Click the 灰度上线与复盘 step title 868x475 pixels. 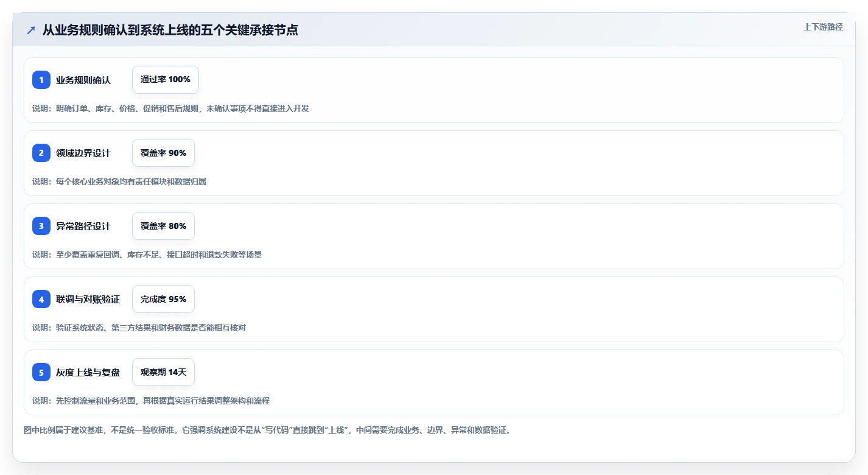(88, 372)
